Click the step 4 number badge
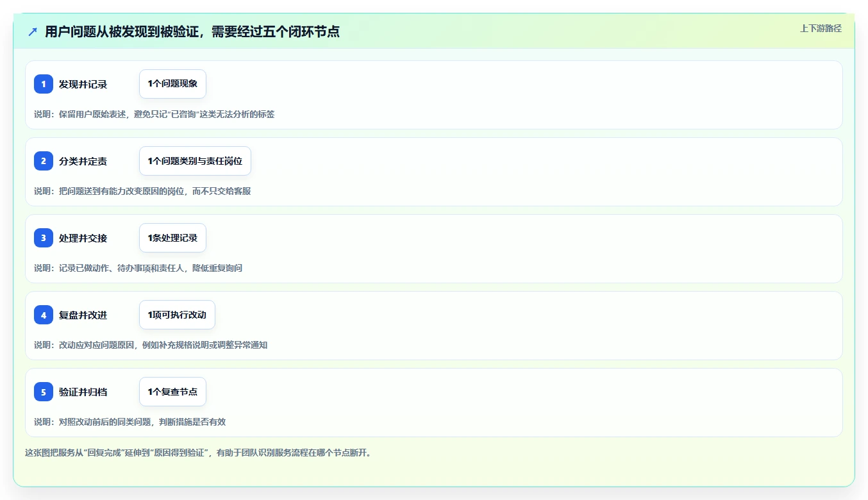Screen dimensions: 868x500 [x=44, y=315]
